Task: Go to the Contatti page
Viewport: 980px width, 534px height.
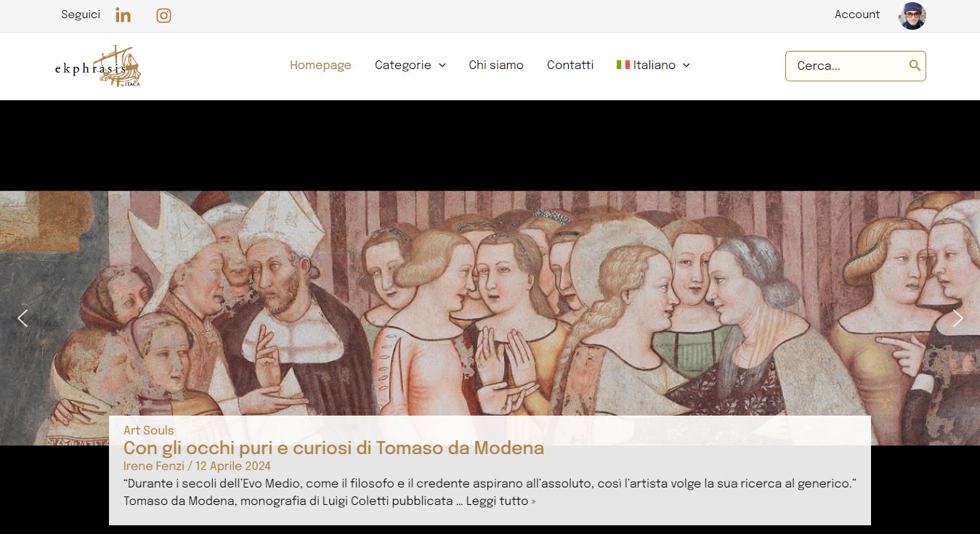Action: click(x=570, y=65)
